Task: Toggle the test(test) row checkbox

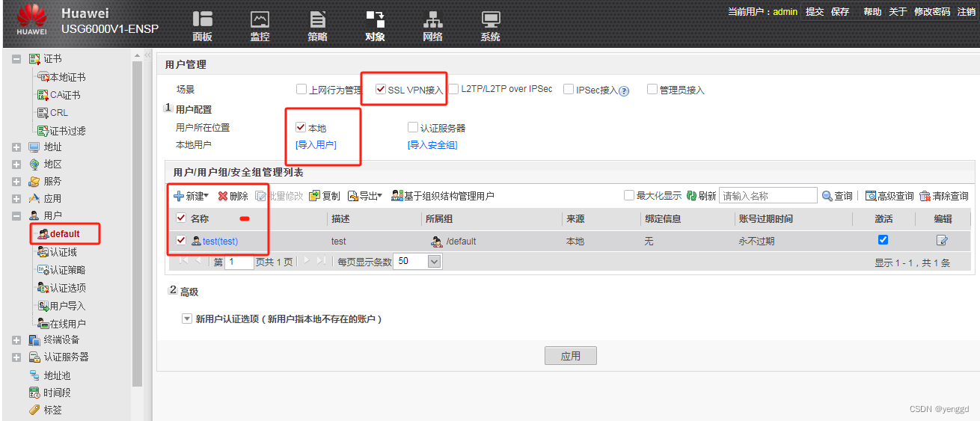Action: (180, 241)
